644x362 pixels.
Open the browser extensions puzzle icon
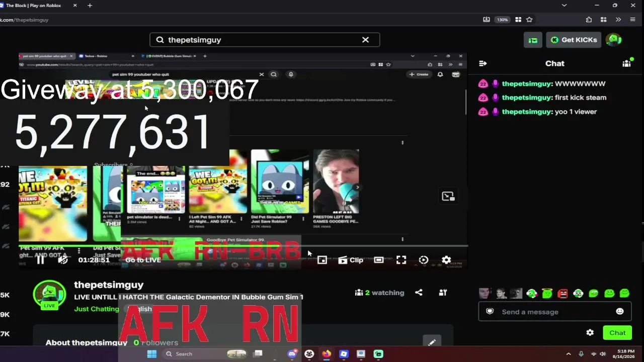[x=589, y=20]
